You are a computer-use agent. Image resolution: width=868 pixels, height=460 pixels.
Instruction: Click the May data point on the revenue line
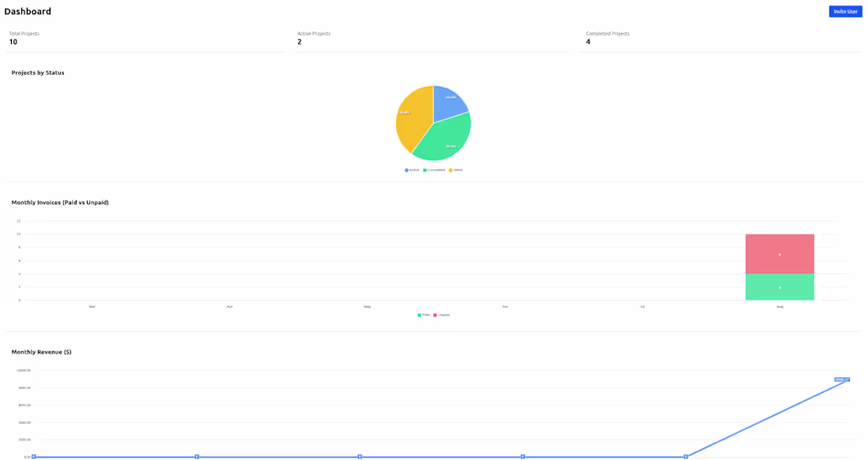360,455
